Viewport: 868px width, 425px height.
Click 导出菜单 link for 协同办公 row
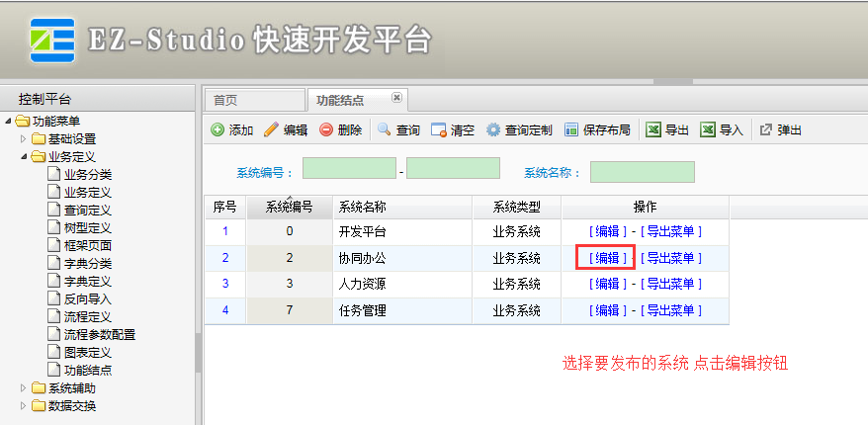[671, 258]
